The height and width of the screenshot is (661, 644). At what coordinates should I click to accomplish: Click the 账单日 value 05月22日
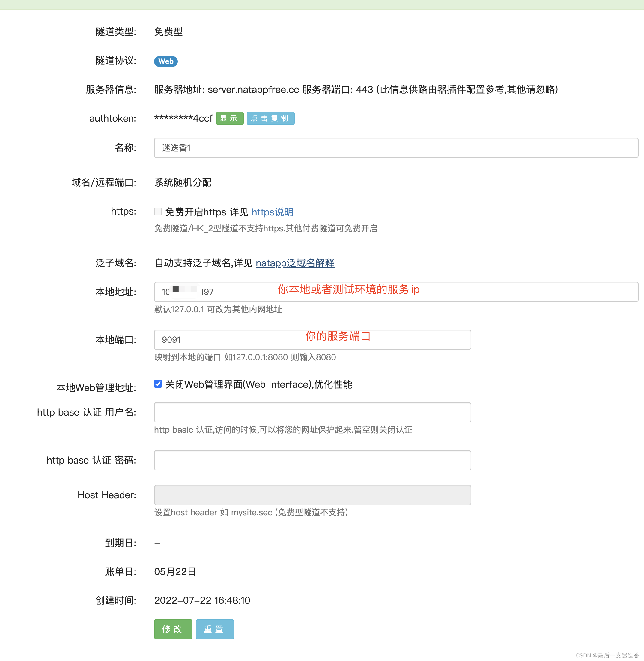(x=175, y=571)
